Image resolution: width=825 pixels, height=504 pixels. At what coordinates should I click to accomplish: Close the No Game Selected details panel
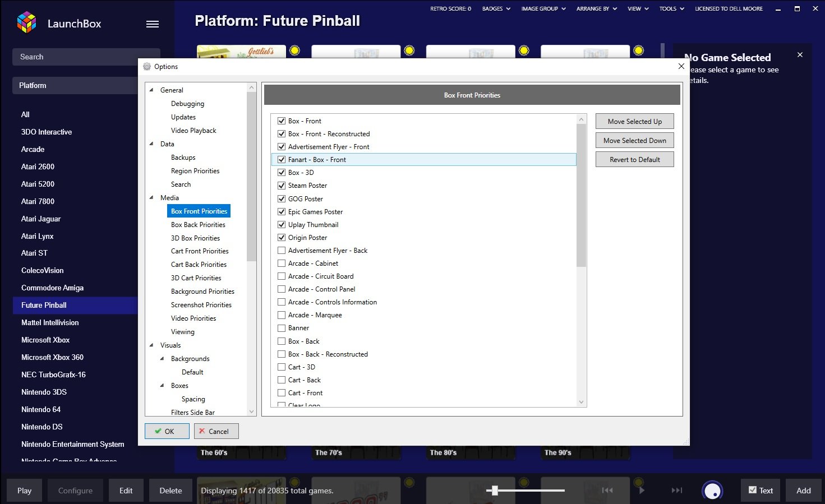click(800, 55)
